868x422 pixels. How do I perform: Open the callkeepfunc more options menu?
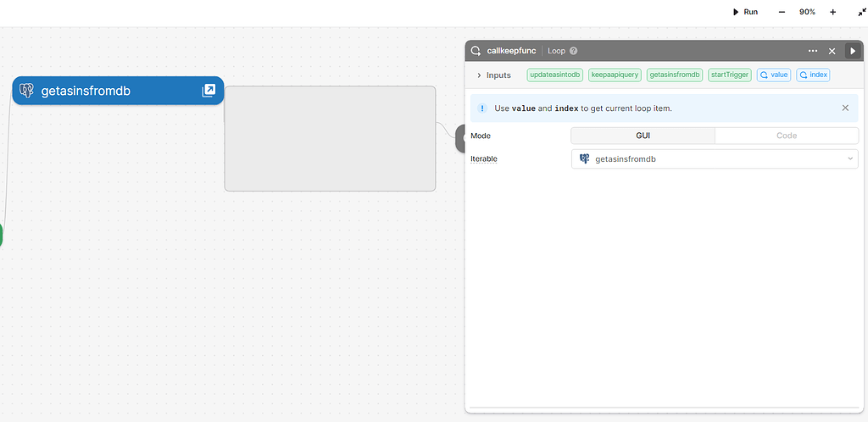pos(813,51)
